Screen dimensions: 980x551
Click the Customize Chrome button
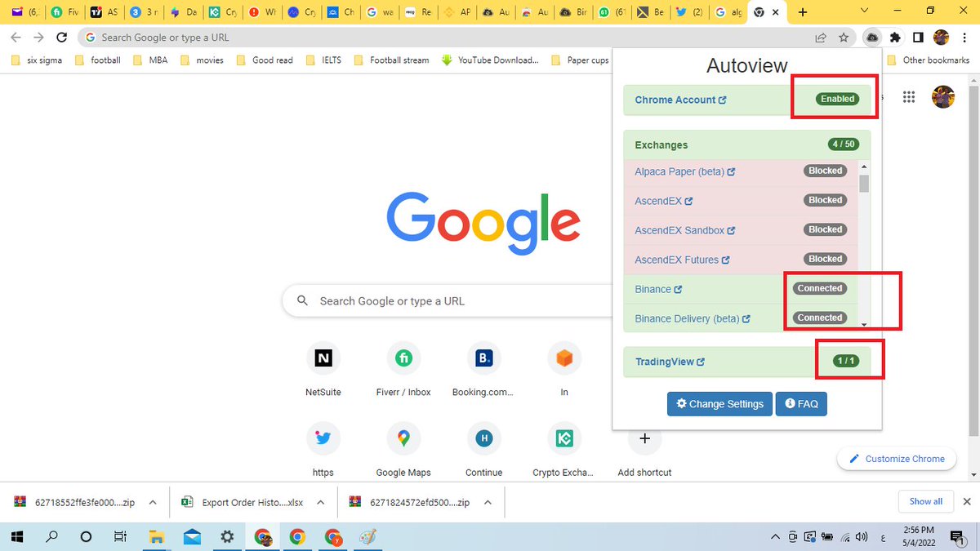click(897, 459)
